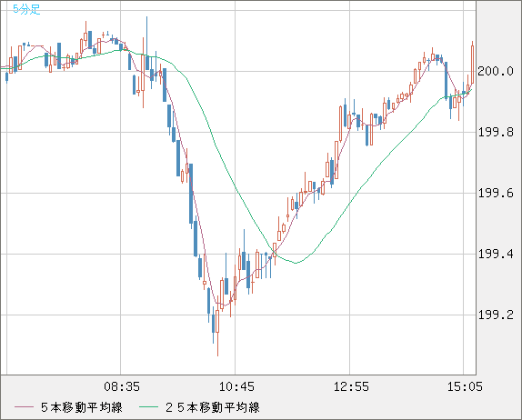Viewport: 522px width, 420px height.
Task: Click the 199.6 price axis label
Action: click(496, 194)
